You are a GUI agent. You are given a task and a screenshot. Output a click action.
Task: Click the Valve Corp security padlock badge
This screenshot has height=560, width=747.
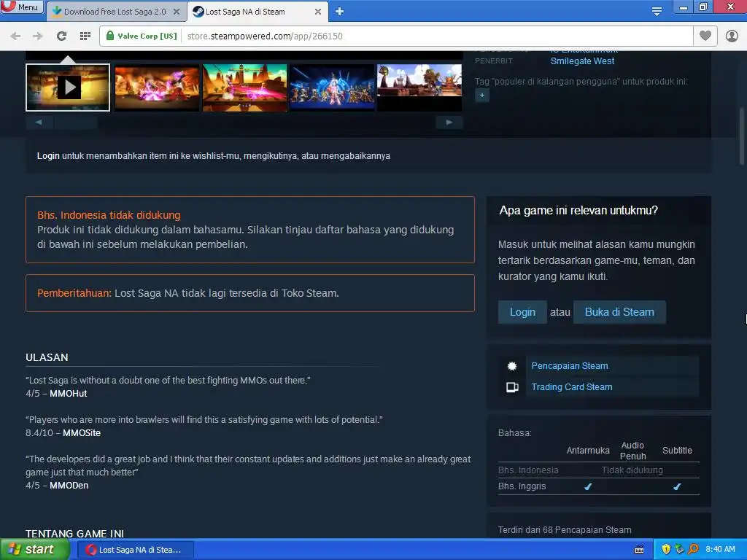click(141, 36)
